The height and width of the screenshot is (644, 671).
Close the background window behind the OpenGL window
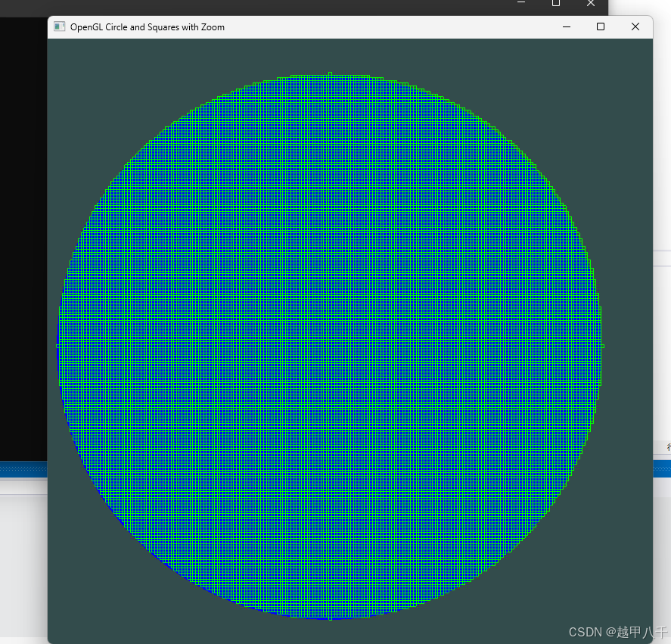click(591, 4)
